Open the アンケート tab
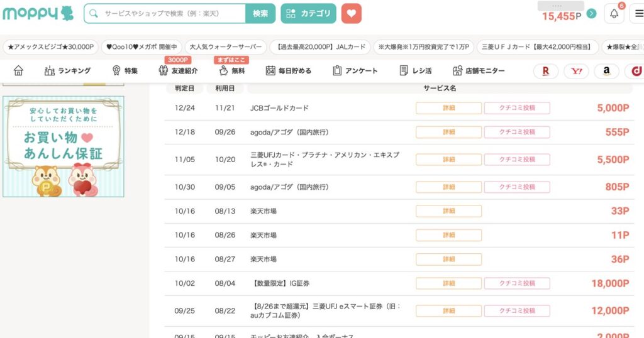This screenshot has width=644, height=338. coord(355,70)
